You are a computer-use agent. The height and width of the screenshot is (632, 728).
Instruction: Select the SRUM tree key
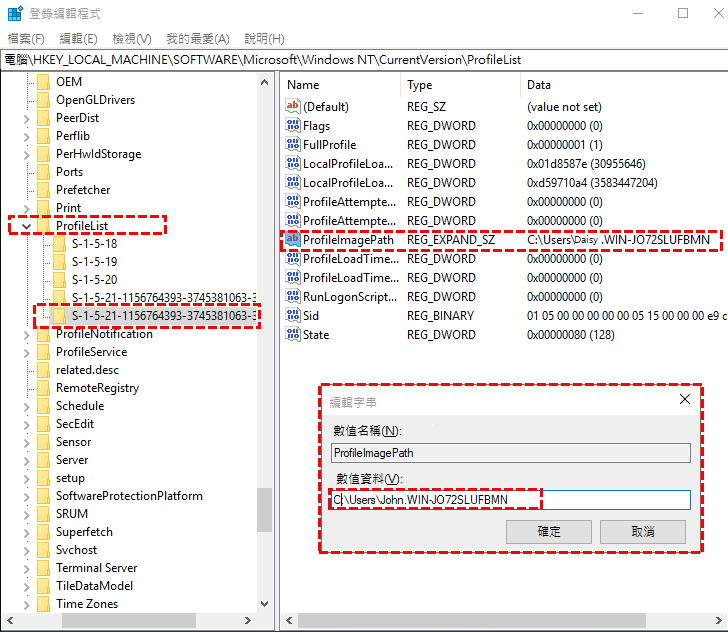pyautogui.click(x=72, y=514)
